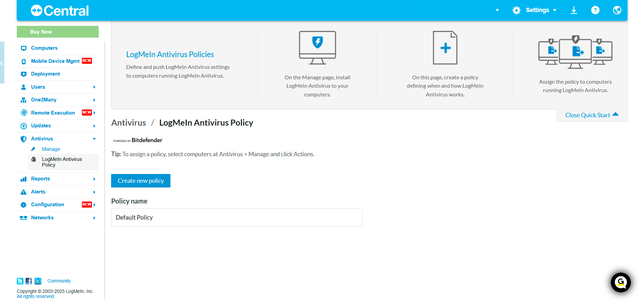Expand the Networks submenu arrow

click(94, 218)
